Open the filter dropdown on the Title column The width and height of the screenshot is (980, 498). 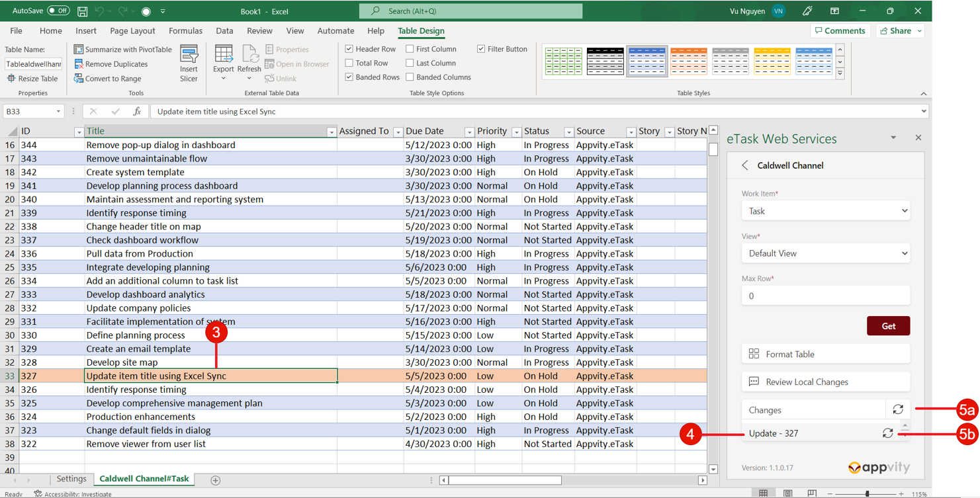tap(332, 132)
